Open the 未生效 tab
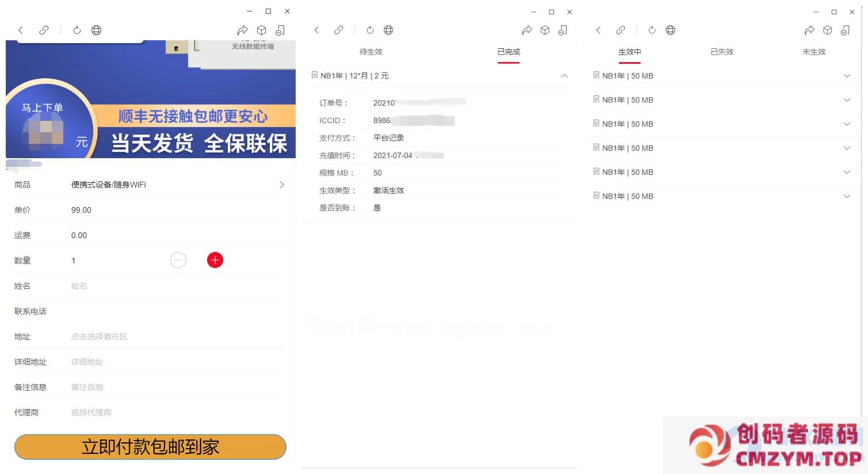 click(813, 52)
